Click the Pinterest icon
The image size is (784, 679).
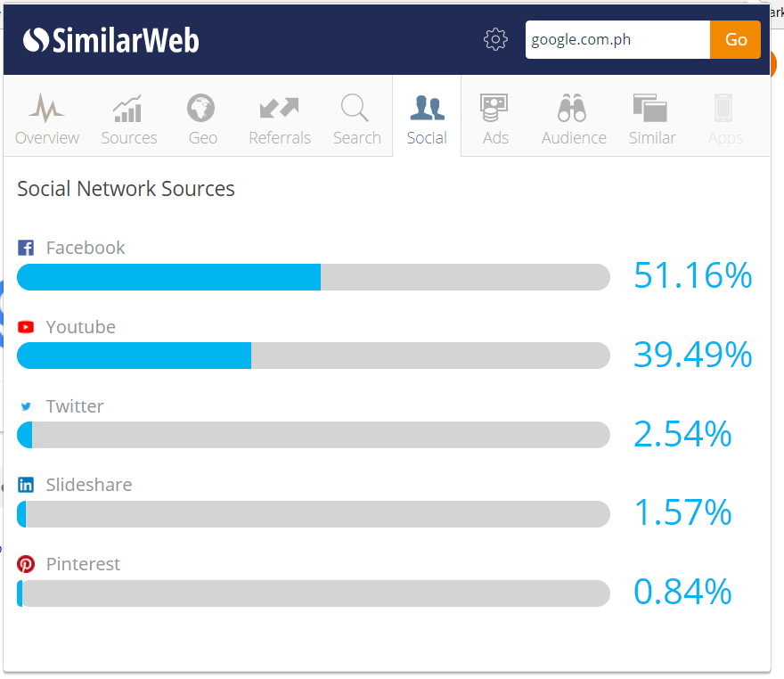click(x=26, y=564)
